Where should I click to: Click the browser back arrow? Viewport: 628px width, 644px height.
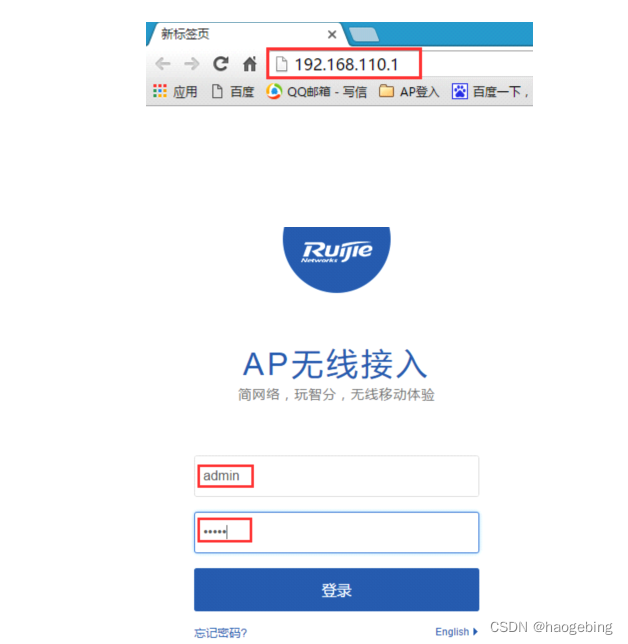[x=163, y=64]
